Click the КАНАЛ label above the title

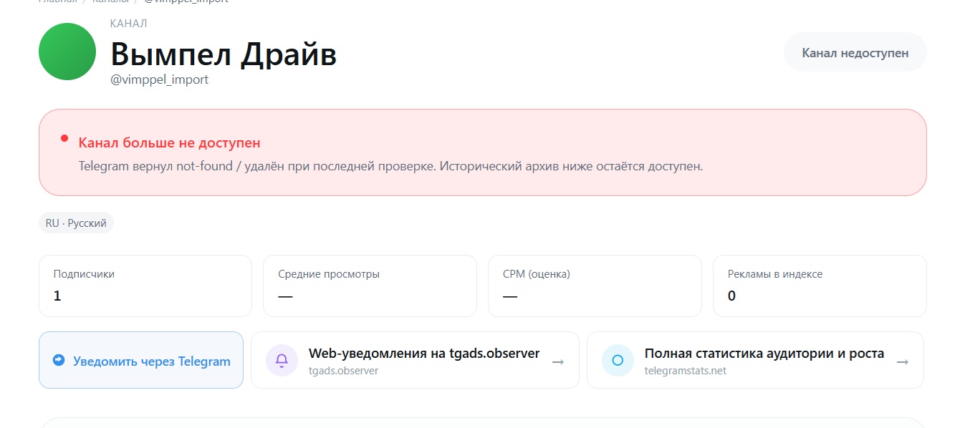[x=129, y=24]
